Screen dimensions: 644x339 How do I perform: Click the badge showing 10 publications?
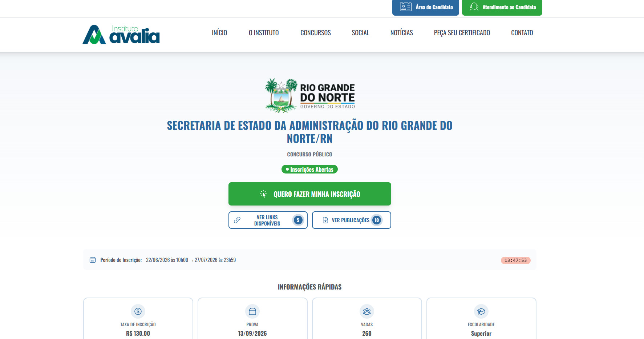coord(377,220)
